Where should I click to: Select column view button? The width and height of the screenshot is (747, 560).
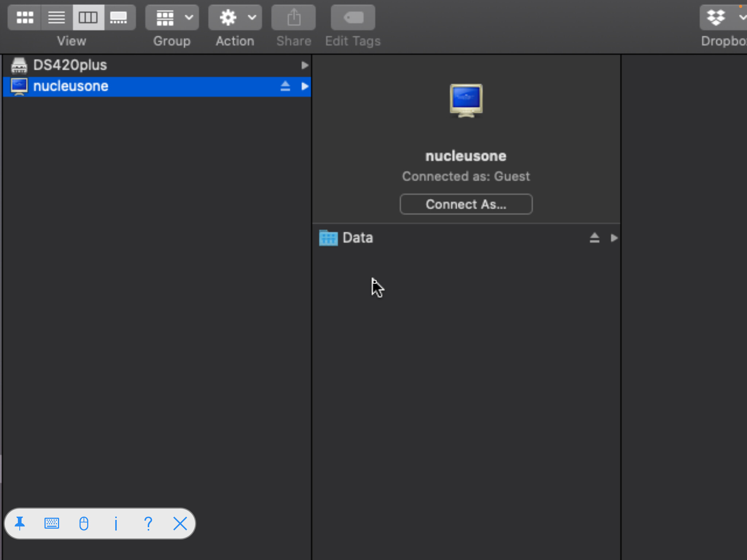(88, 17)
